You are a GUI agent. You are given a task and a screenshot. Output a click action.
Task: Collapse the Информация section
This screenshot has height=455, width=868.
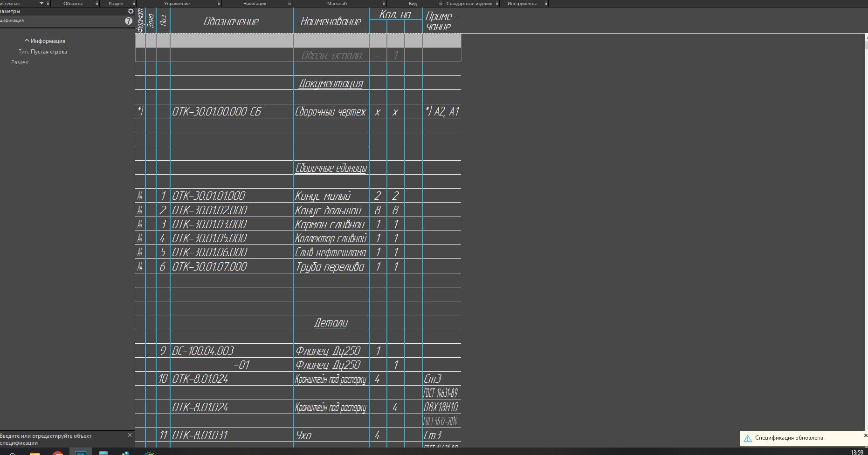(27, 41)
